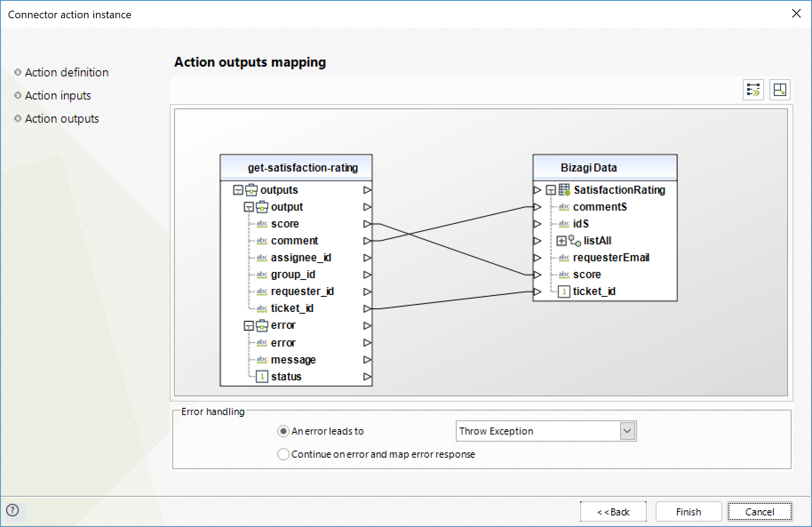Open the help question mark icon

tap(12, 510)
